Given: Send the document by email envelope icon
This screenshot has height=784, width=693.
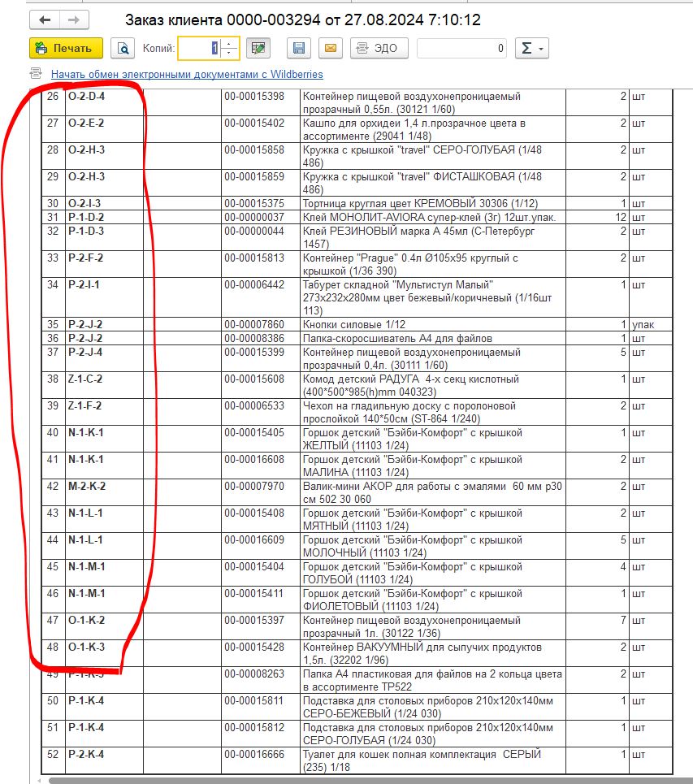Looking at the screenshot, I should pyautogui.click(x=330, y=49).
